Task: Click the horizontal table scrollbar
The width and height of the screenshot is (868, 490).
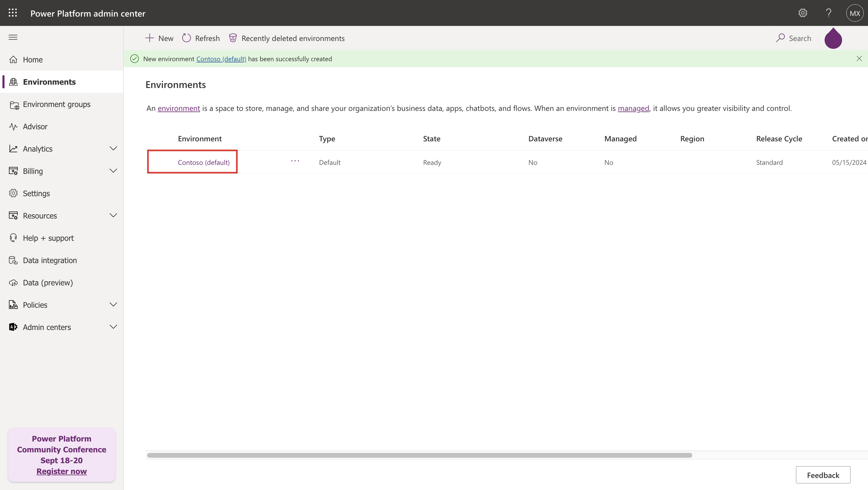Action: tap(419, 455)
